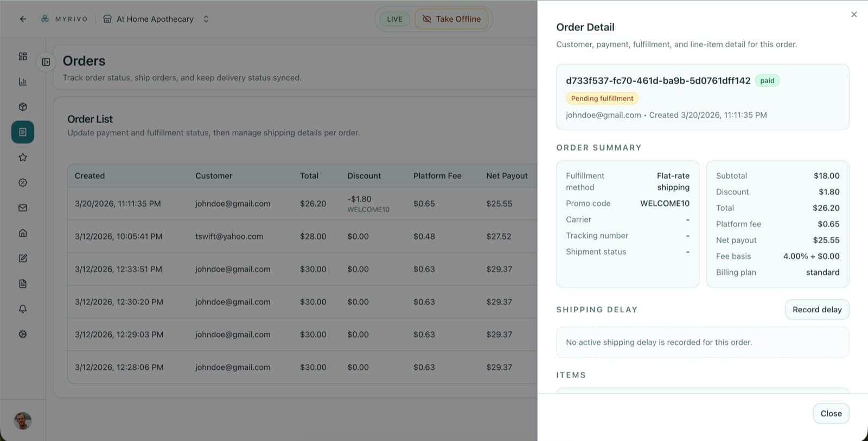Viewport: 868px width, 441px height.
Task: Click the Discount column header
Action: 364,176
